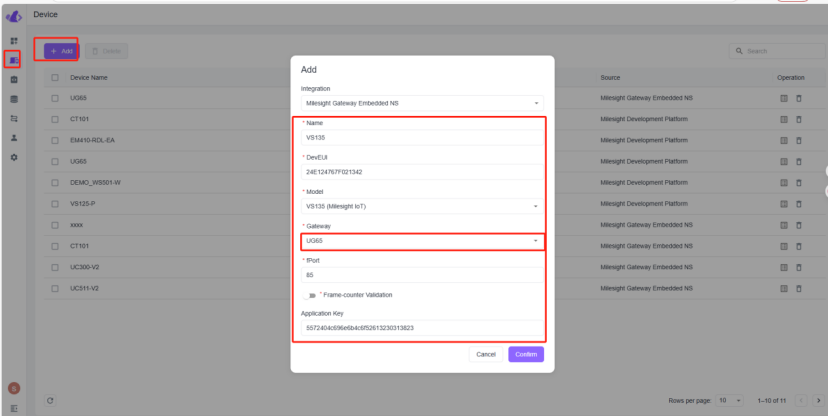Open details icon for EM410-RDL-EA
The image size is (829, 416).
pyautogui.click(x=784, y=141)
